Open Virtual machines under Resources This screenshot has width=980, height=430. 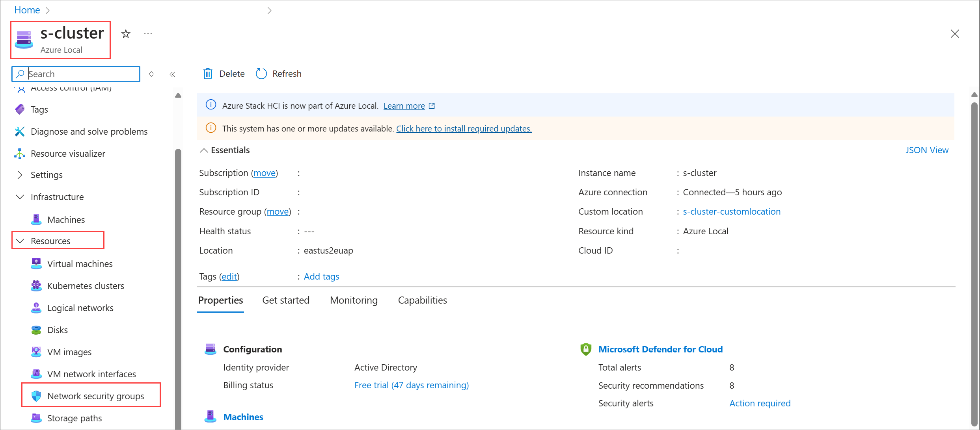[80, 264]
